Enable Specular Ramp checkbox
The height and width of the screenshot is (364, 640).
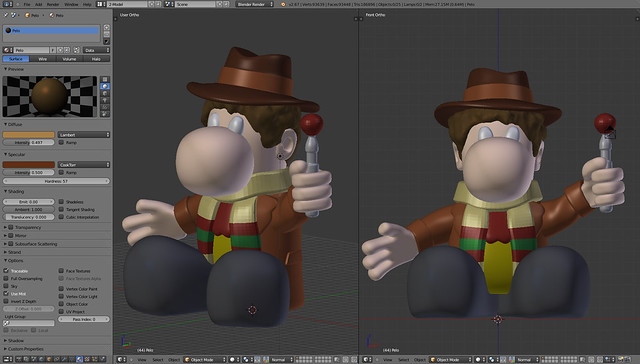pyautogui.click(x=61, y=173)
